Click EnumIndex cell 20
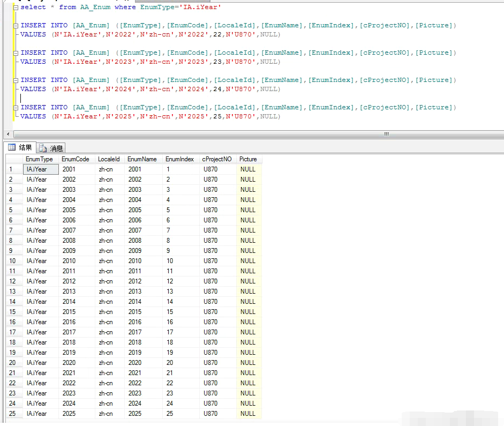This screenshot has width=504, height=426. [x=181, y=363]
